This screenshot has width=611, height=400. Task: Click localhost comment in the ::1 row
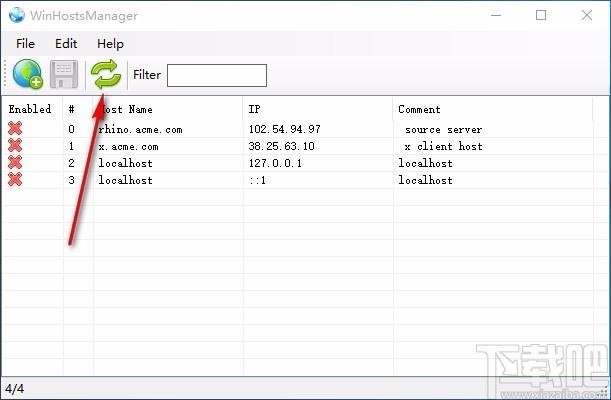click(x=425, y=180)
